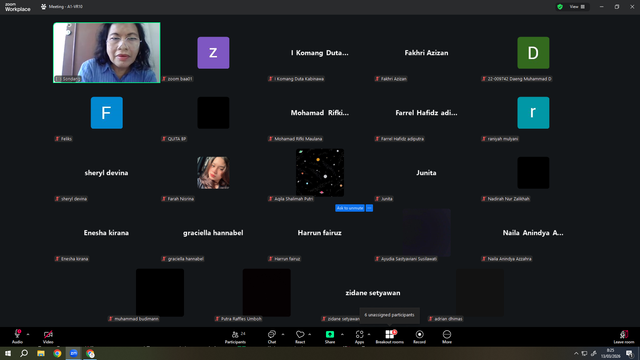The width and height of the screenshot is (640, 360).
Task: Click Putra Raffles Umboh black tile
Action: point(267,293)
